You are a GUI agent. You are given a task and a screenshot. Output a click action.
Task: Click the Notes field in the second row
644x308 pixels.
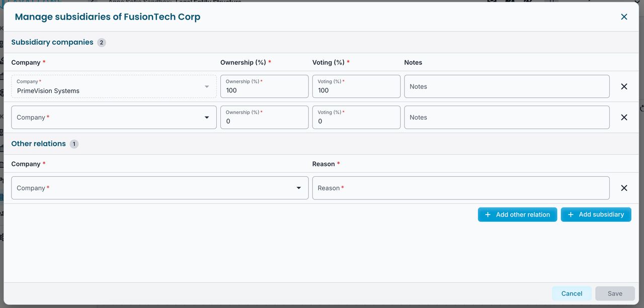point(507,117)
